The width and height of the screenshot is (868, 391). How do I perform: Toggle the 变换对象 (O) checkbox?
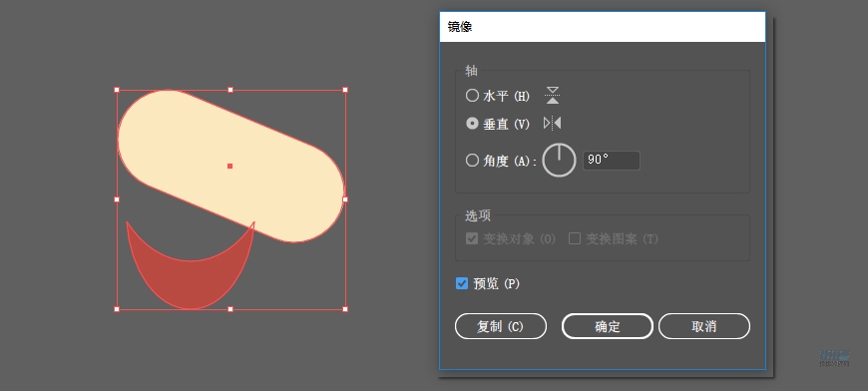point(472,239)
